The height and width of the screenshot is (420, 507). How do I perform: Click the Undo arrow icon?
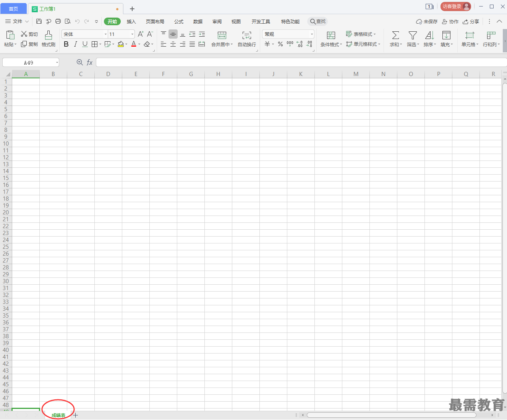point(77,21)
